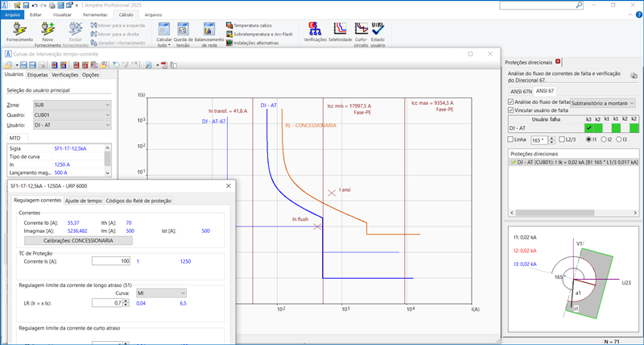This screenshot has height=345, width=644.
Task: Increase the LR (Ir = x Is) stepper value
Action: (x=126, y=301)
